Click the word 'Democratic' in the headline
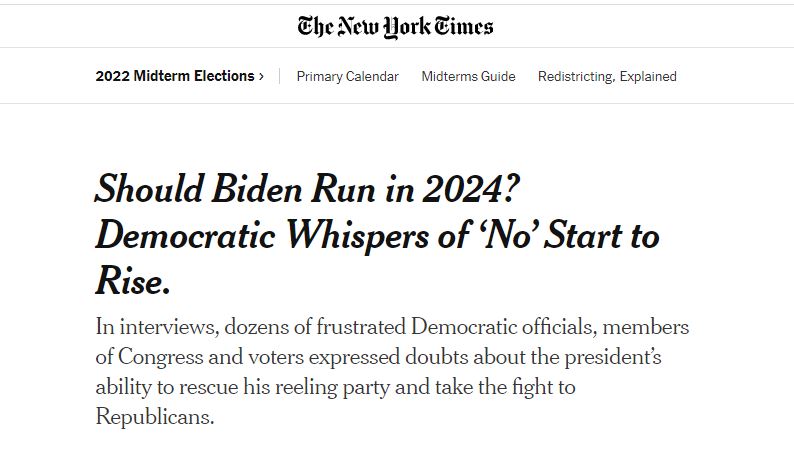This screenshot has height=453, width=794. pyautogui.click(x=185, y=236)
